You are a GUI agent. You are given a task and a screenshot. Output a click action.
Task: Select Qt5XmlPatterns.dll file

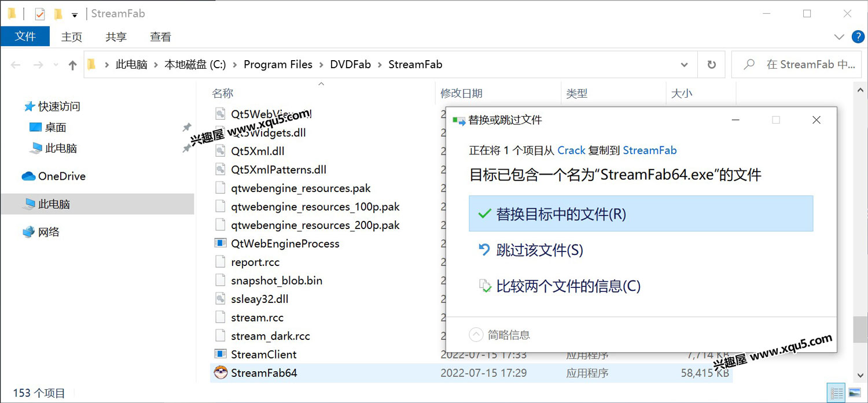(278, 169)
